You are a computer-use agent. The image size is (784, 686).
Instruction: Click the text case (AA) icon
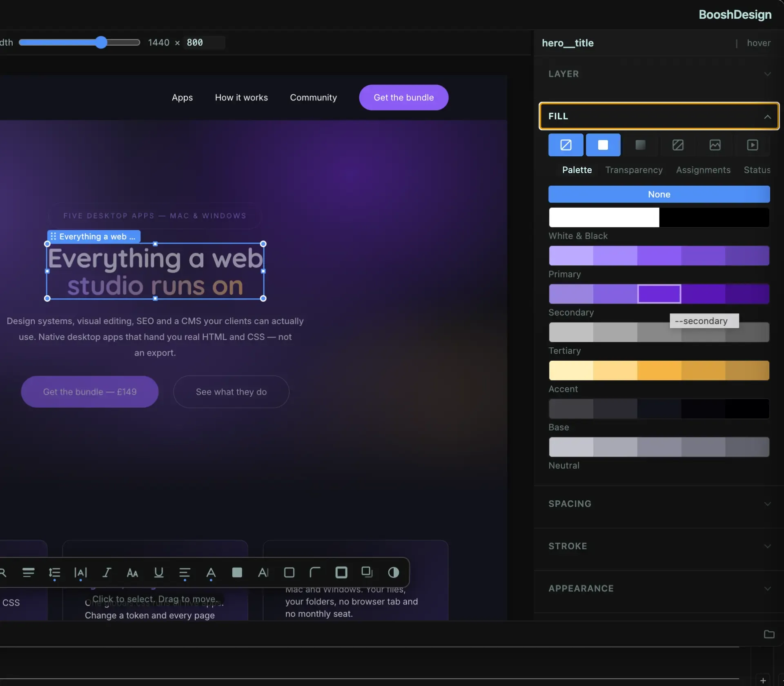pyautogui.click(x=132, y=573)
